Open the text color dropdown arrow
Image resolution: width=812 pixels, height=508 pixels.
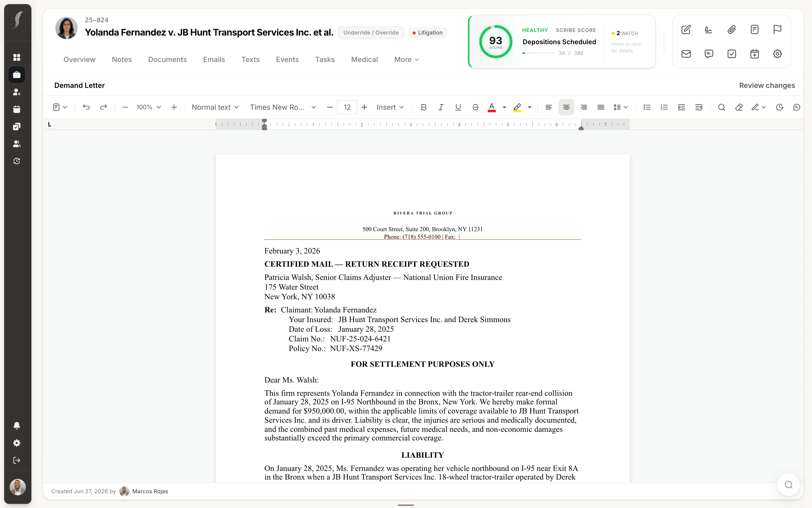[504, 107]
